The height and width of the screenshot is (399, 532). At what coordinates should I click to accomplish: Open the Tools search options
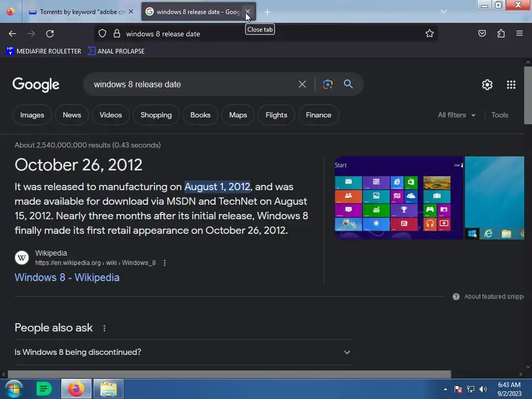(x=499, y=115)
